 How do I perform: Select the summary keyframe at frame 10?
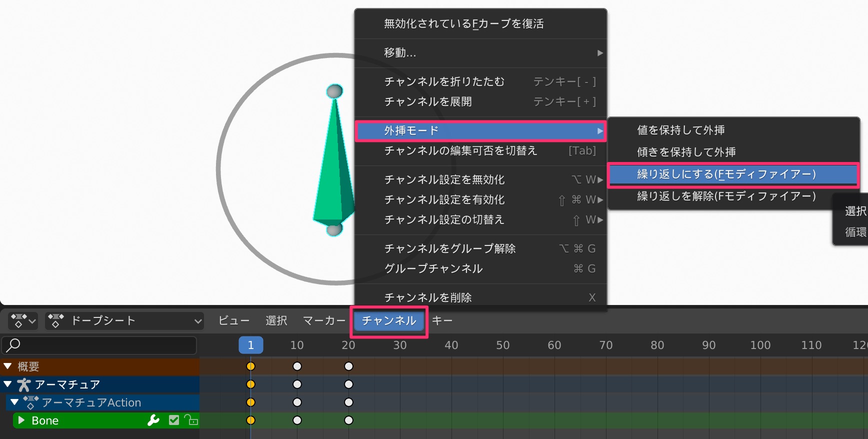click(297, 366)
